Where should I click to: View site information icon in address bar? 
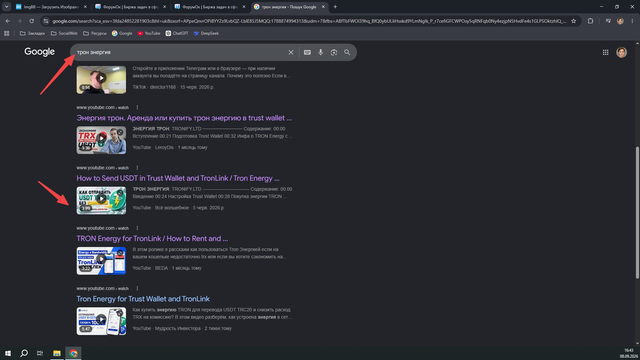point(46,21)
